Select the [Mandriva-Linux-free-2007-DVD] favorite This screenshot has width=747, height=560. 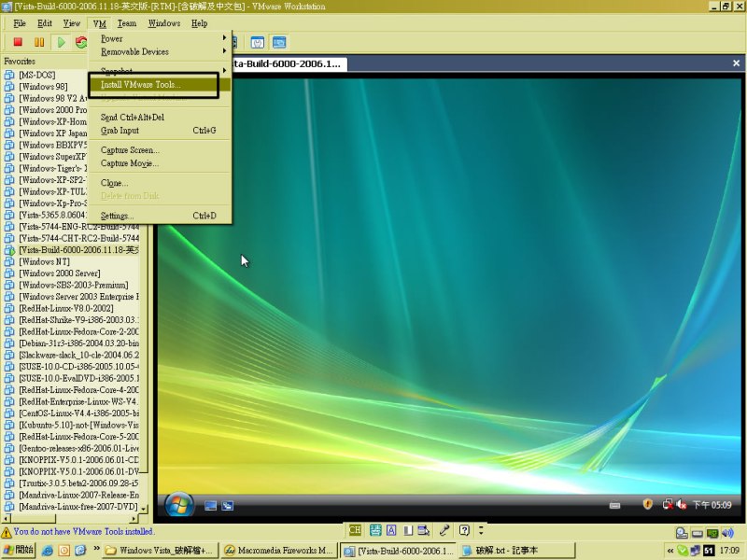(x=78, y=507)
